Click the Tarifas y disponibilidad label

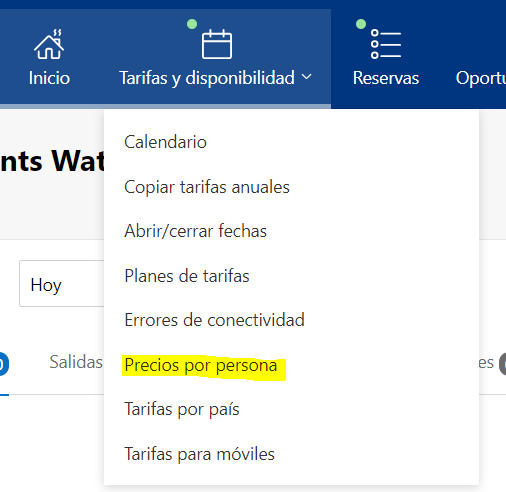click(x=207, y=78)
